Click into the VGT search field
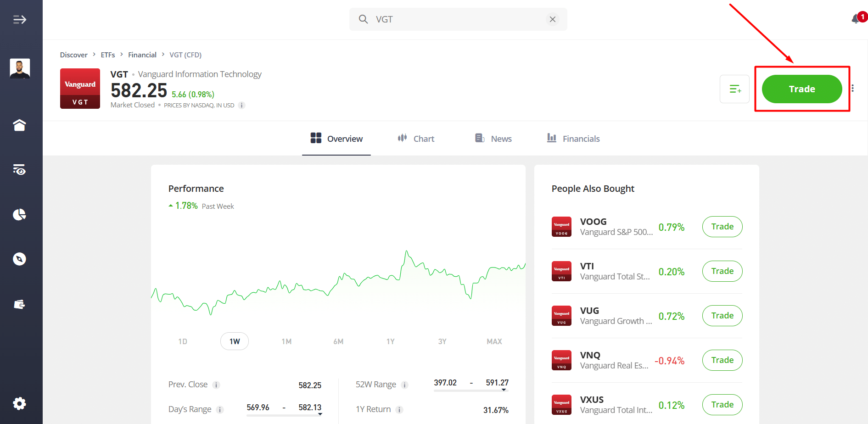The image size is (868, 424). click(x=458, y=19)
